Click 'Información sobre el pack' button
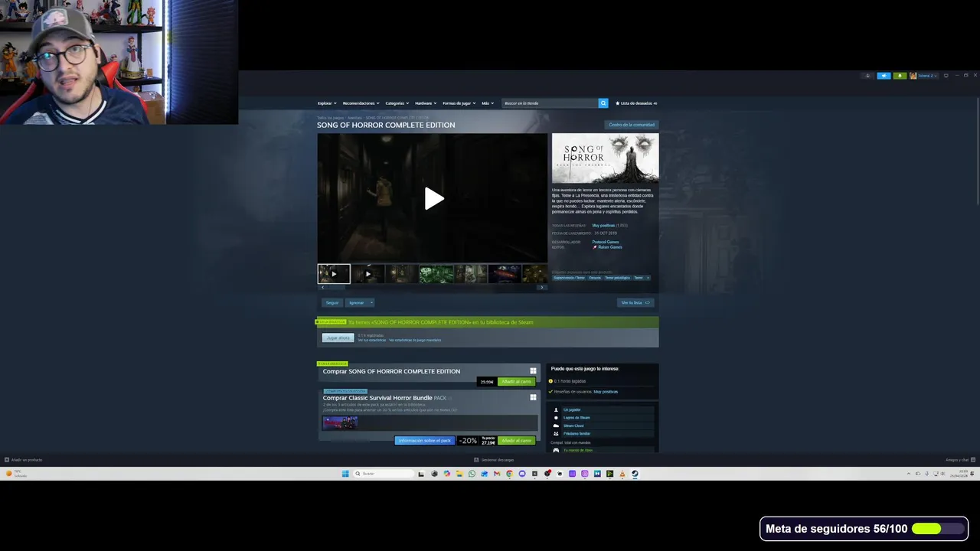The height and width of the screenshot is (551, 980). tap(424, 441)
